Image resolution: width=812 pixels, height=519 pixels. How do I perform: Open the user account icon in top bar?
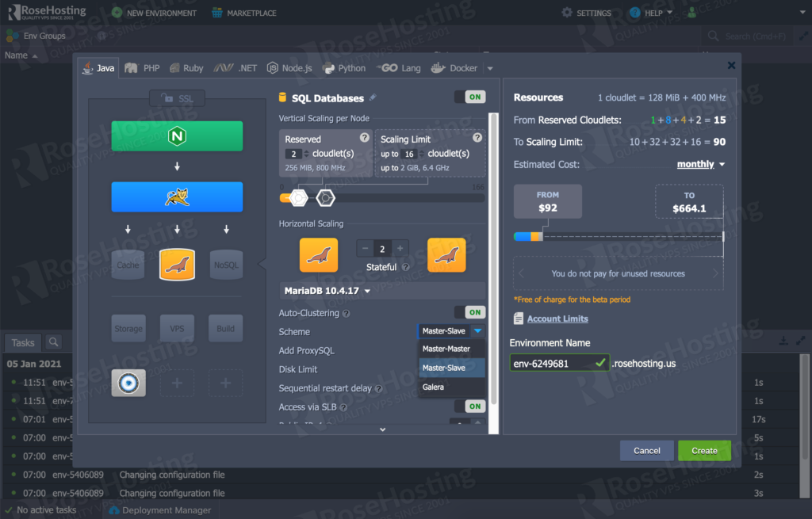click(x=691, y=13)
